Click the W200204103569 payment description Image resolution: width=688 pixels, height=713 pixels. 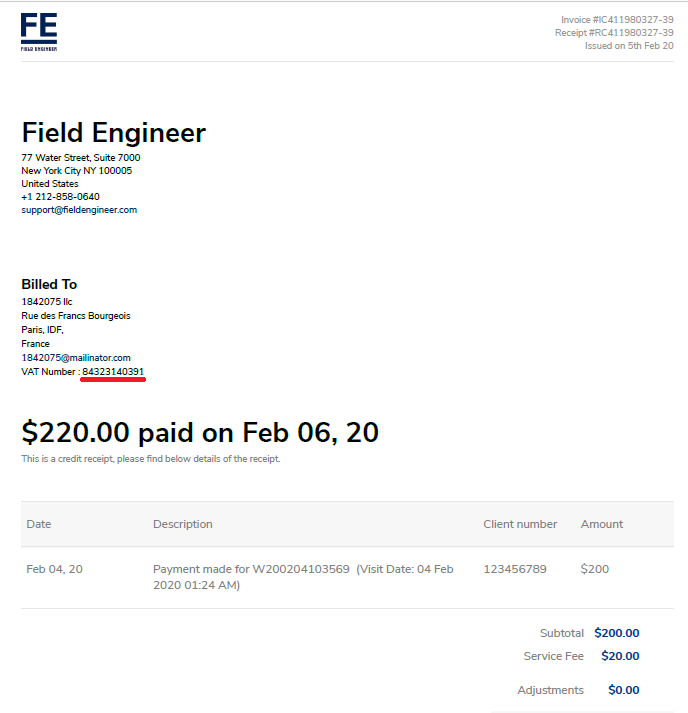coord(303,577)
